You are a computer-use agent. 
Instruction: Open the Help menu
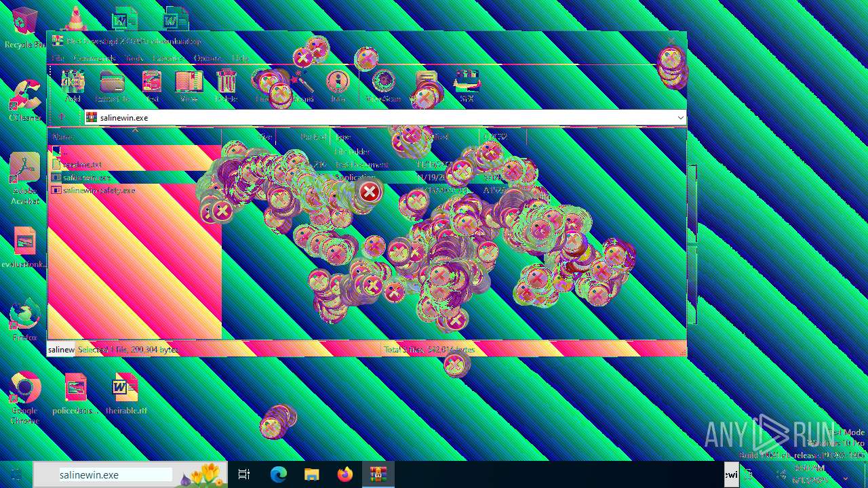pyautogui.click(x=240, y=58)
